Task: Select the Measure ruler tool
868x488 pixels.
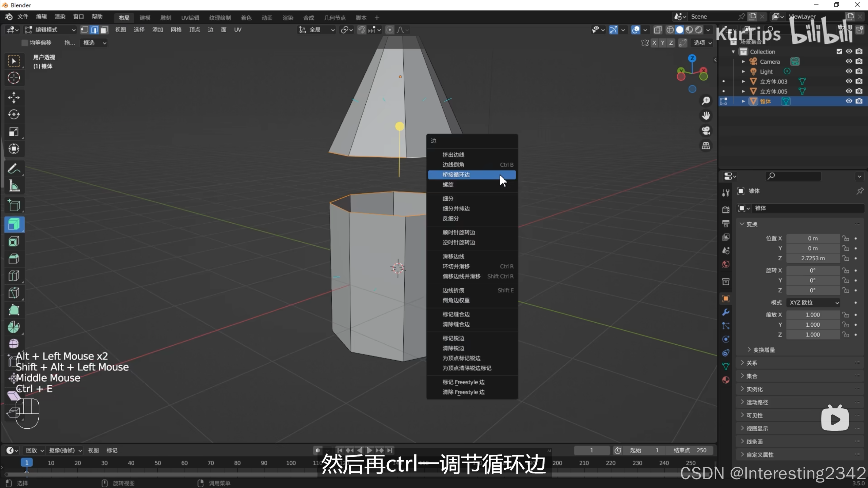Action: (x=14, y=186)
